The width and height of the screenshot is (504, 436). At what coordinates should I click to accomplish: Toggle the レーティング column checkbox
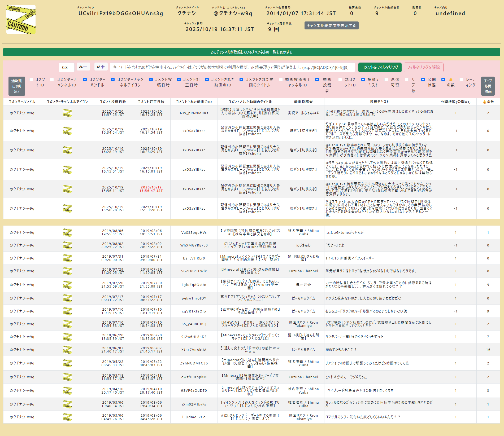(461, 80)
